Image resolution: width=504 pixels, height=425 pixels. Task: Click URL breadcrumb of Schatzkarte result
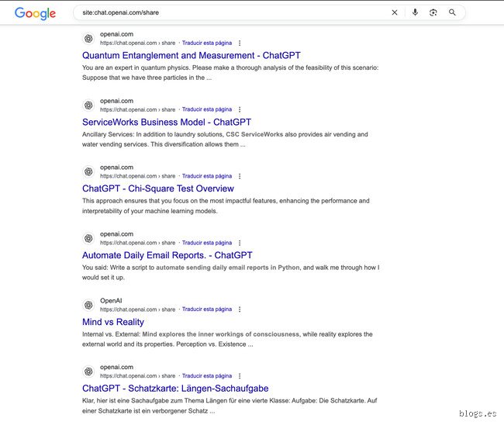(x=137, y=376)
